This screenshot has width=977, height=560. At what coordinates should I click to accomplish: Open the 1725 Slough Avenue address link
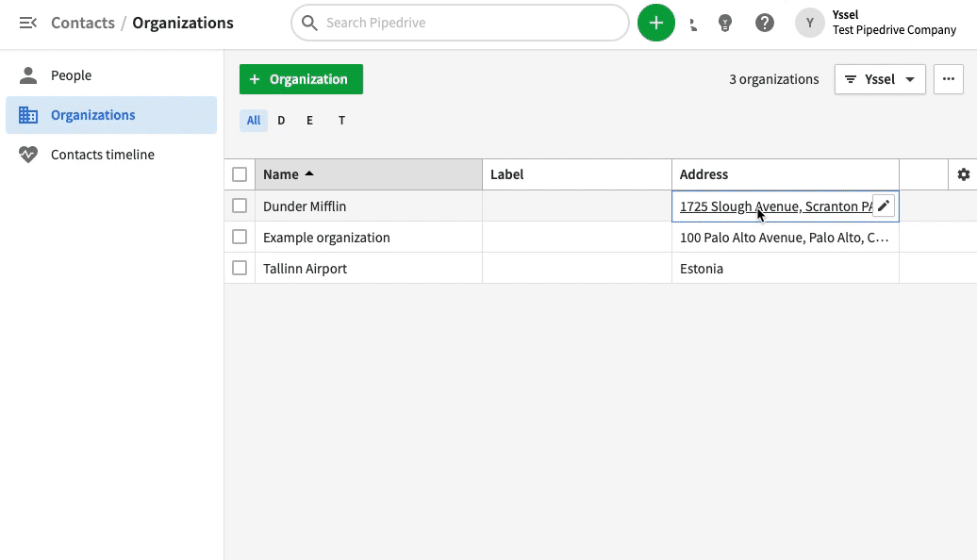pyautogui.click(x=776, y=206)
